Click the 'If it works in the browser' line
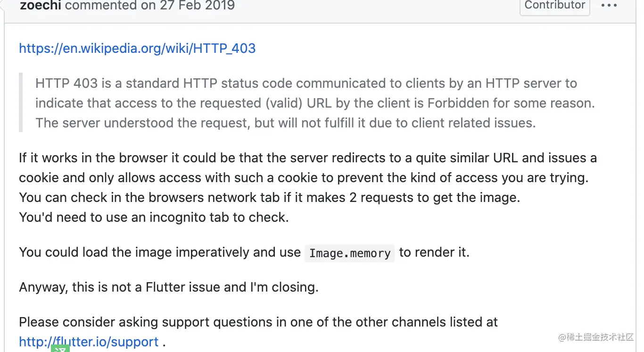The width and height of the screenshot is (644, 352). 308,158
